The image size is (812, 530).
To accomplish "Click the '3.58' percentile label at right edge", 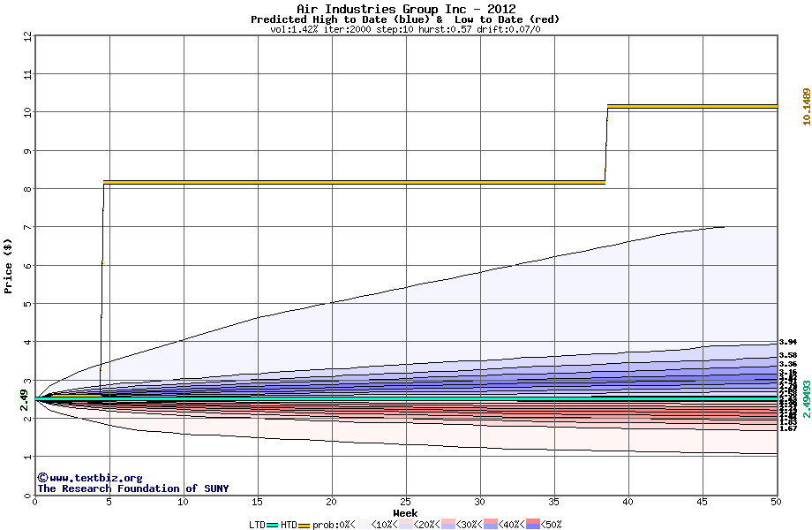I will pyautogui.click(x=787, y=355).
